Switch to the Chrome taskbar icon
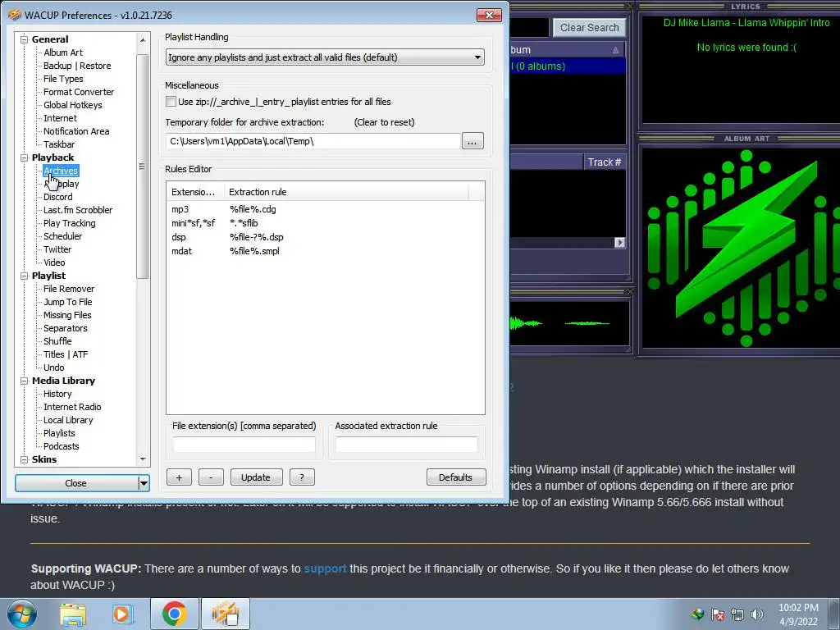This screenshot has height=630, width=840. pyautogui.click(x=174, y=614)
